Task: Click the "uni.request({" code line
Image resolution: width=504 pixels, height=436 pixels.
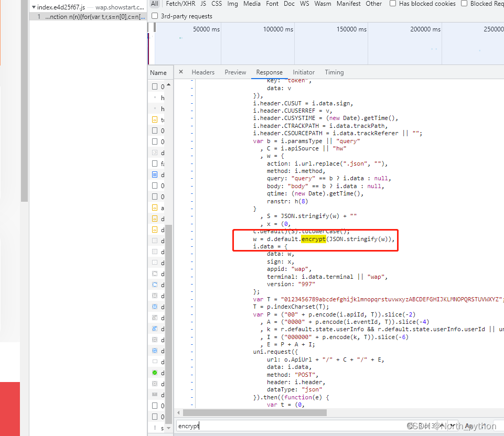Action: (x=275, y=352)
